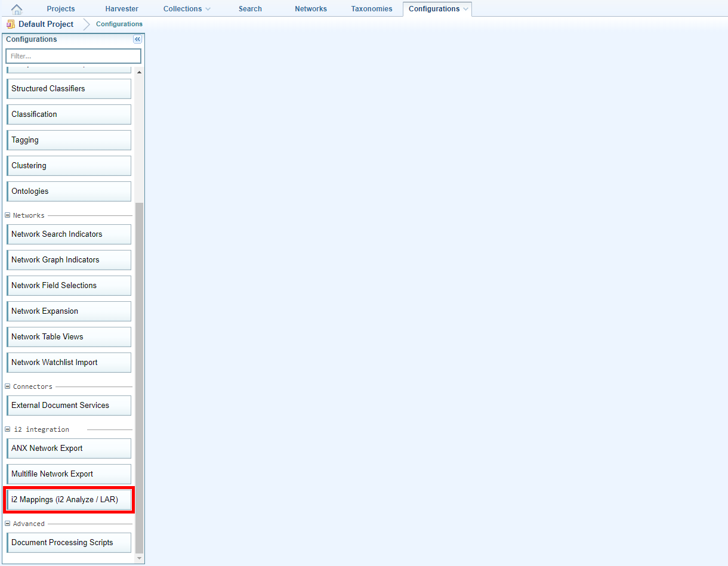Click the sidebar scroll up arrow

pos(140,72)
